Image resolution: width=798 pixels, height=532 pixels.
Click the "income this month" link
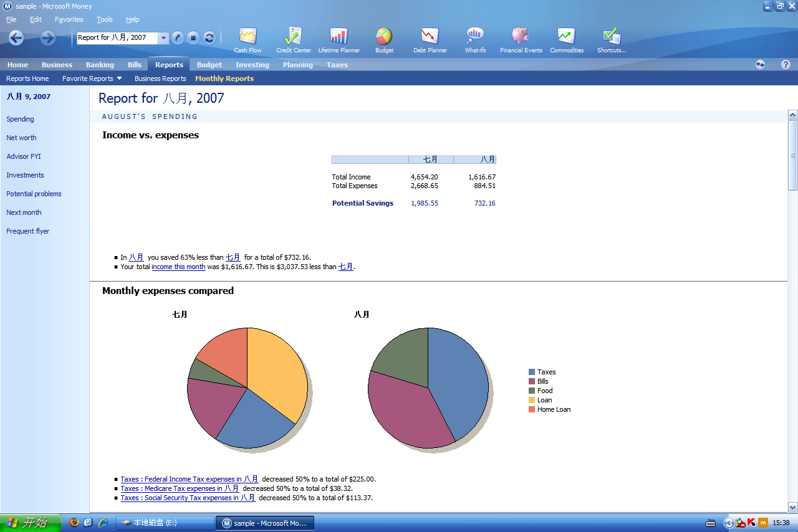[178, 267]
